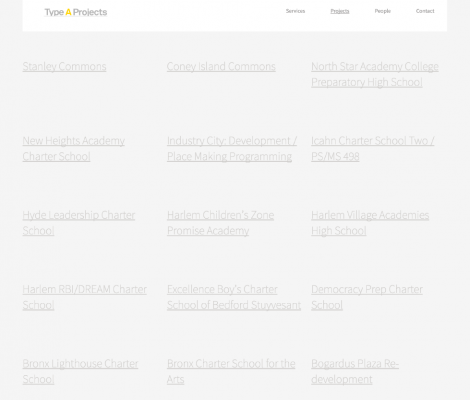Click the Type A Projects logo
Screen dimensions: 470x400
(x=76, y=12)
